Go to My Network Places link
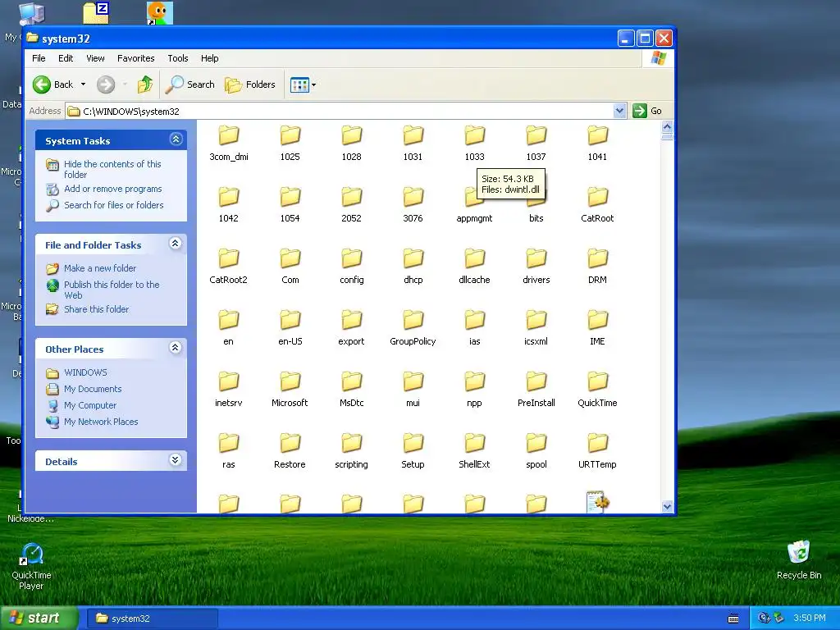The width and height of the screenshot is (840, 630). click(x=101, y=422)
